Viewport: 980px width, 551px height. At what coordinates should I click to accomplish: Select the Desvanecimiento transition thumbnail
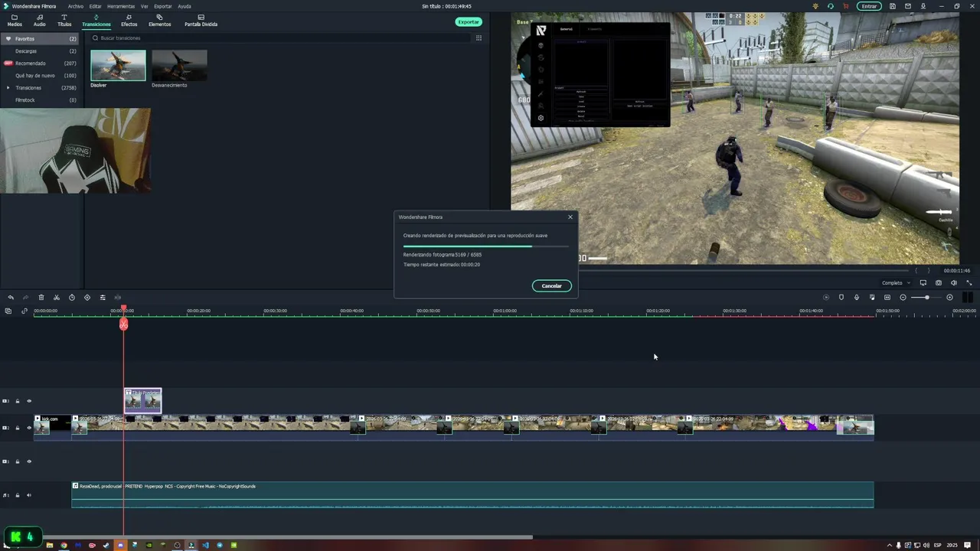179,66
